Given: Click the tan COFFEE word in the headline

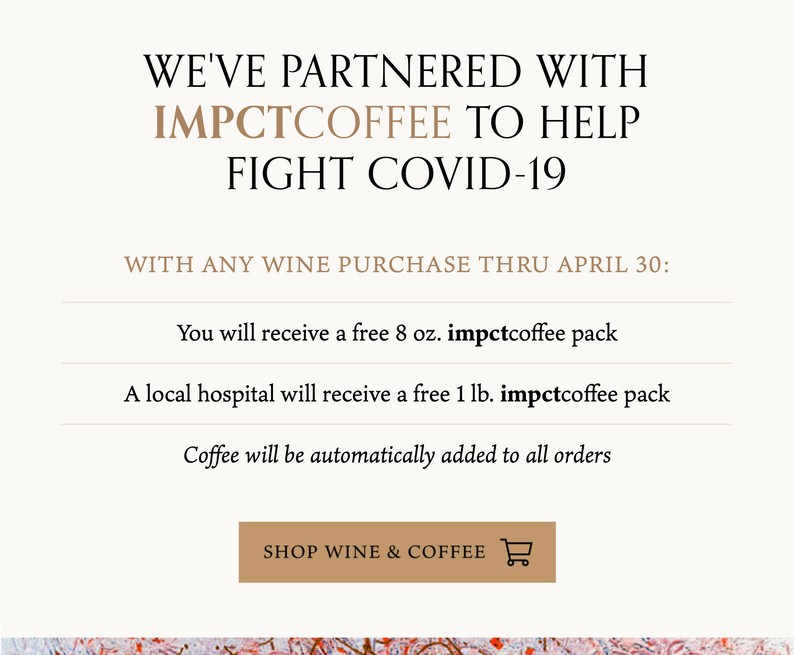Looking at the screenshot, I should pyautogui.click(x=372, y=122).
